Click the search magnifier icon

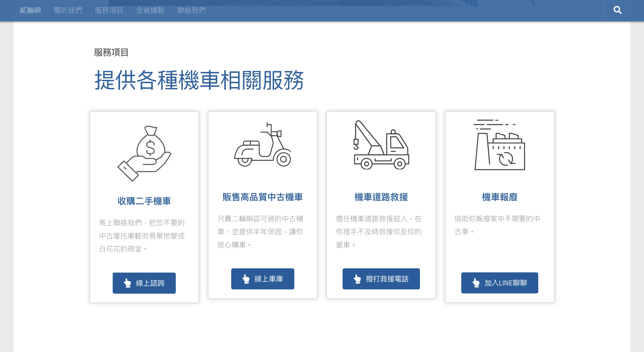(x=617, y=10)
